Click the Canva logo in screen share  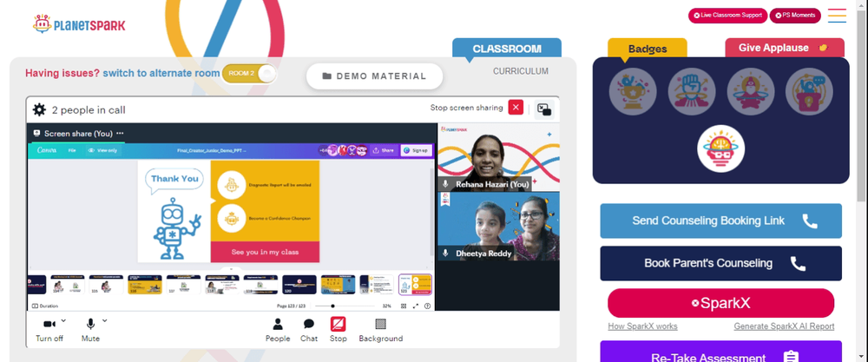coord(45,150)
